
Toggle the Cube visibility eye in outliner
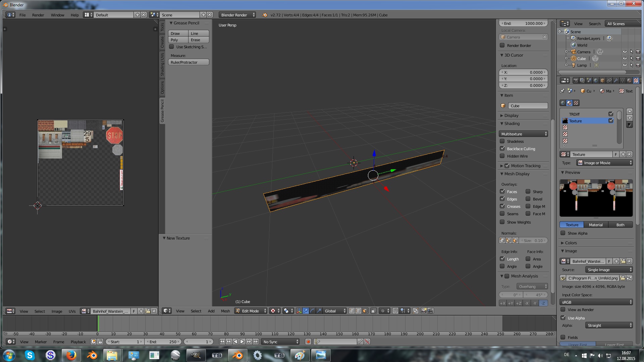625,58
